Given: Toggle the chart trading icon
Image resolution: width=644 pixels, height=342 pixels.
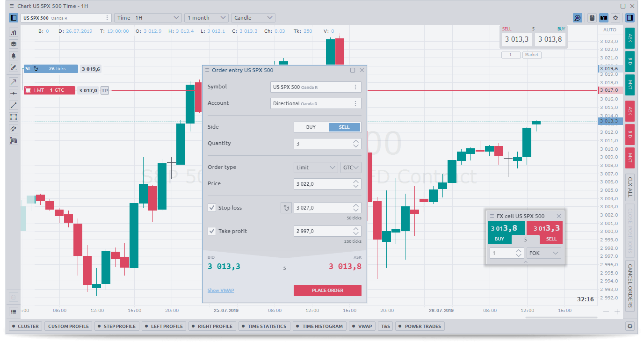Looking at the screenshot, I should pyautogui.click(x=604, y=18).
